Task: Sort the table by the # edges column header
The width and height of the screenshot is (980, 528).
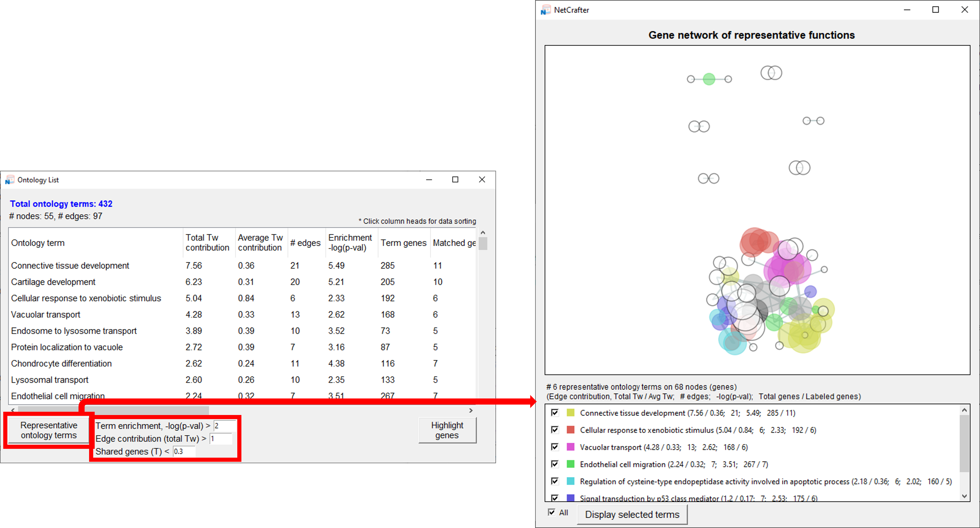Action: (x=305, y=243)
